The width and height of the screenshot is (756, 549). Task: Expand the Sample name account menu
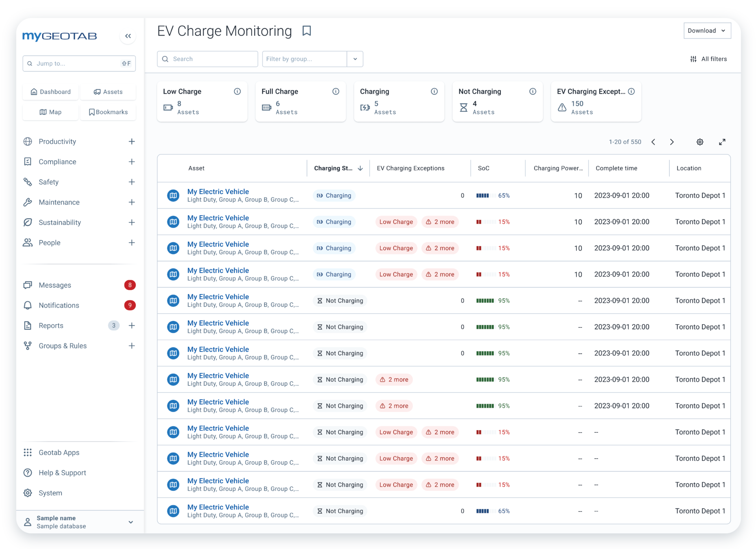[131, 522]
